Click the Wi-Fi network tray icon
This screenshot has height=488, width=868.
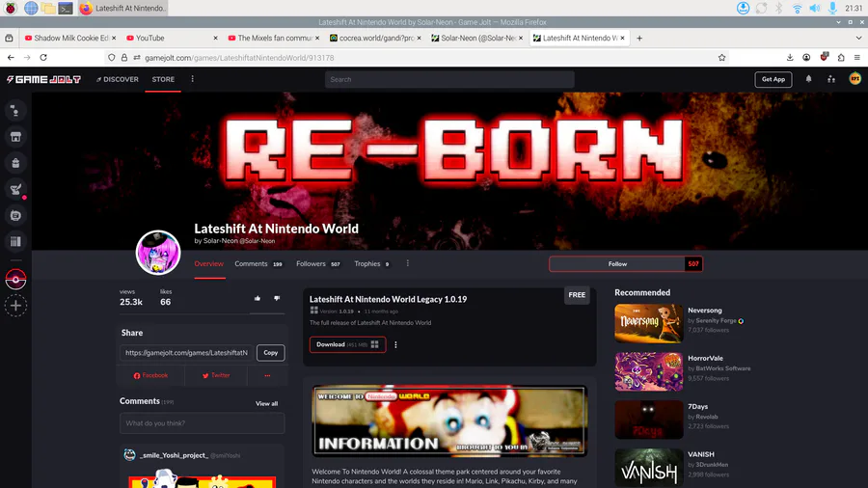point(797,8)
